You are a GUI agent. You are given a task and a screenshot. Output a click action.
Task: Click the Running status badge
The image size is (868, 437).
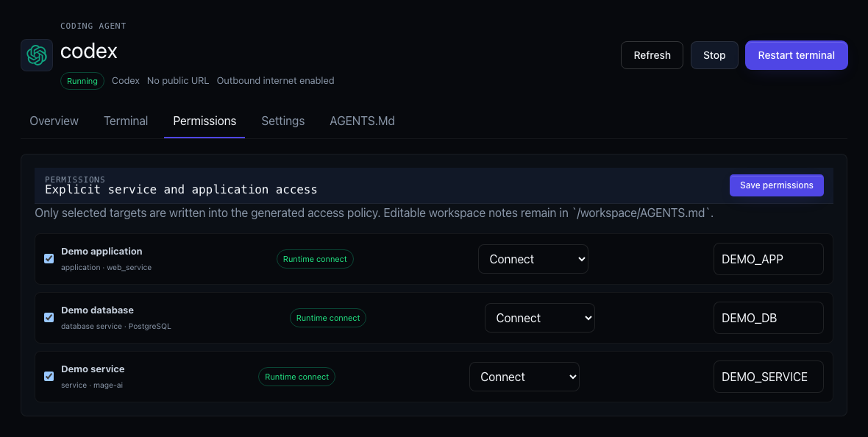coord(82,81)
